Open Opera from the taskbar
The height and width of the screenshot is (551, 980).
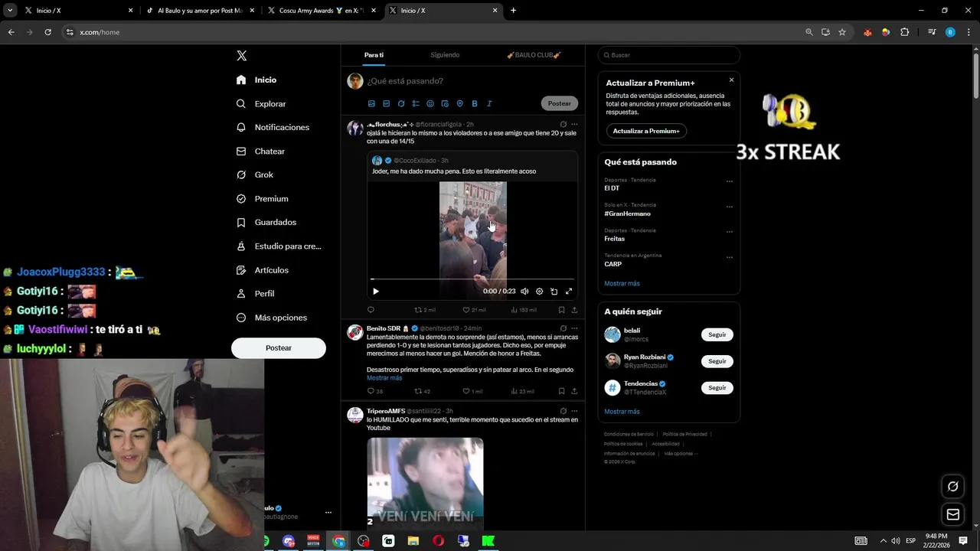click(x=438, y=541)
